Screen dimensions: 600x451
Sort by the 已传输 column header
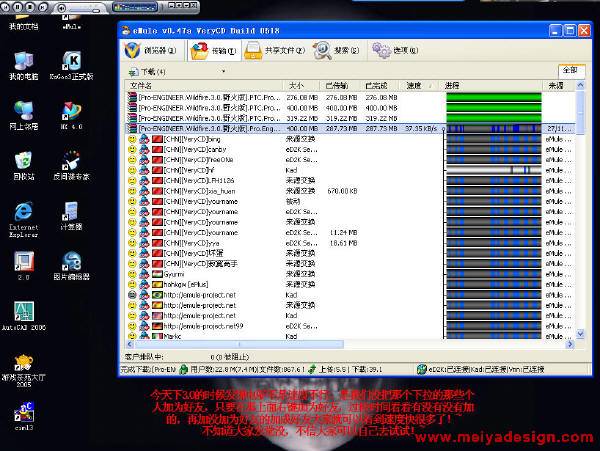[341, 85]
